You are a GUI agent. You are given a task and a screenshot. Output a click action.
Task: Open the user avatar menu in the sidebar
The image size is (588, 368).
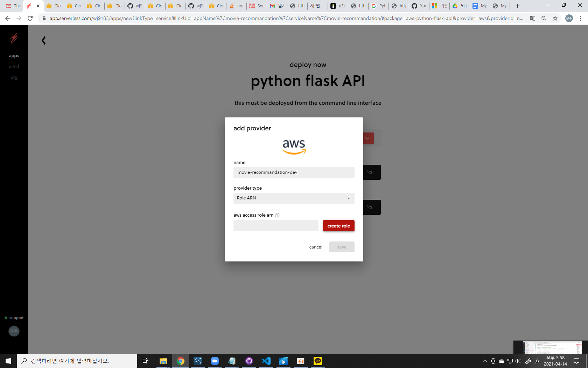pos(14,331)
